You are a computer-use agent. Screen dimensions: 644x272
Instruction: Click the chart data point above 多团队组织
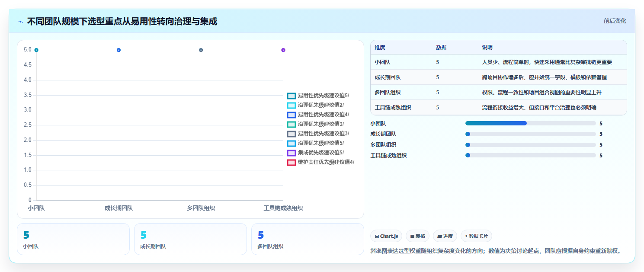(x=201, y=50)
